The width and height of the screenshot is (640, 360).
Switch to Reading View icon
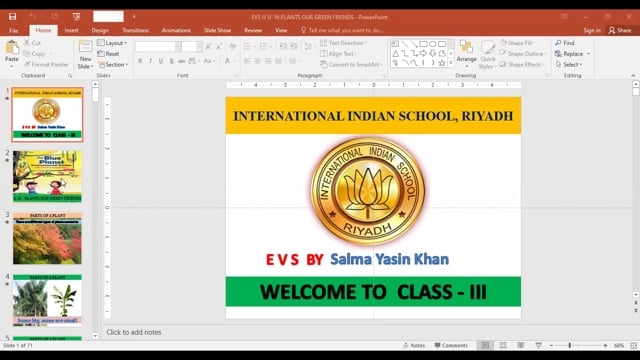520,345
